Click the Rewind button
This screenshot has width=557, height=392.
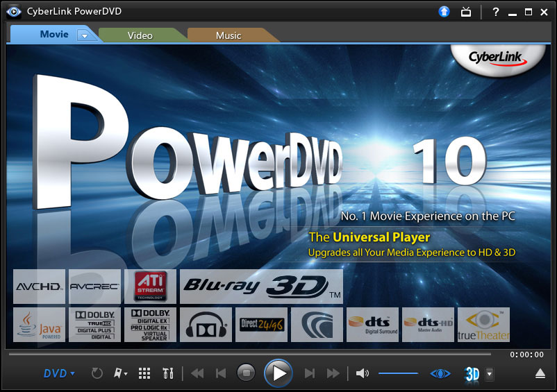click(197, 373)
